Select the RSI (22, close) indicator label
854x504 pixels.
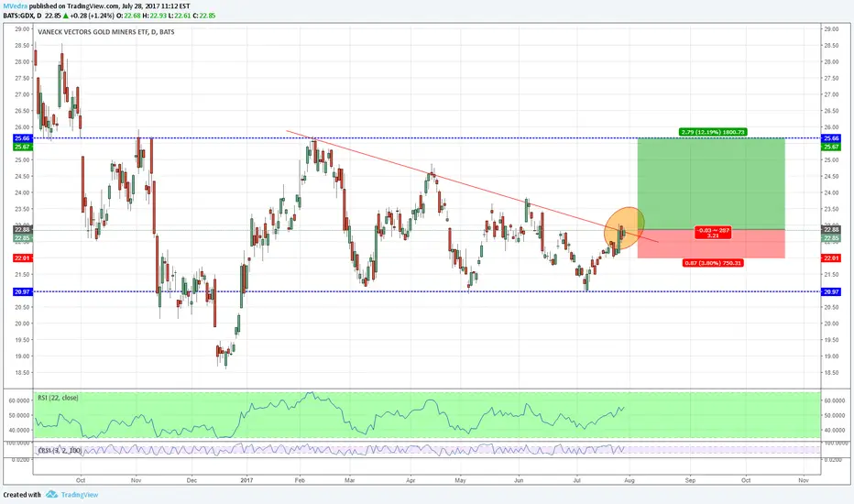(59, 398)
